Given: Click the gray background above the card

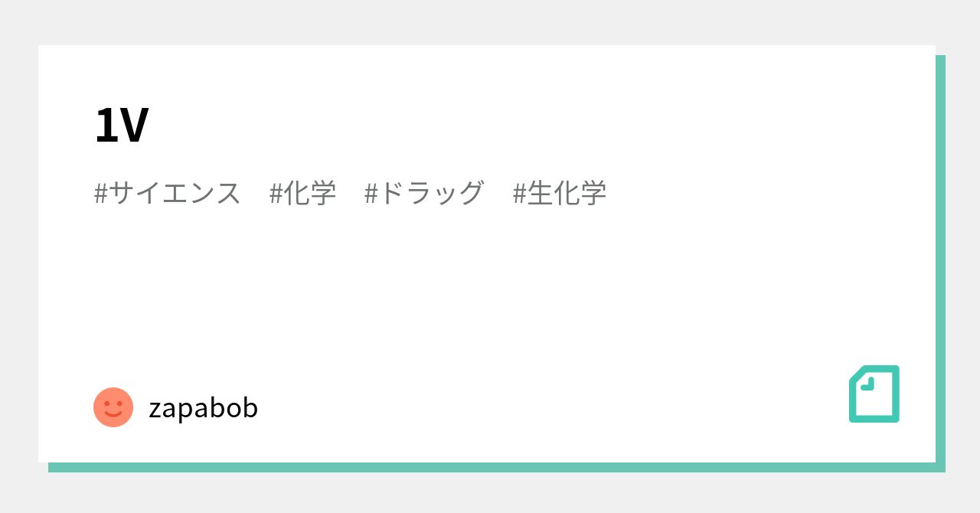Looking at the screenshot, I should pyautogui.click(x=490, y=21).
